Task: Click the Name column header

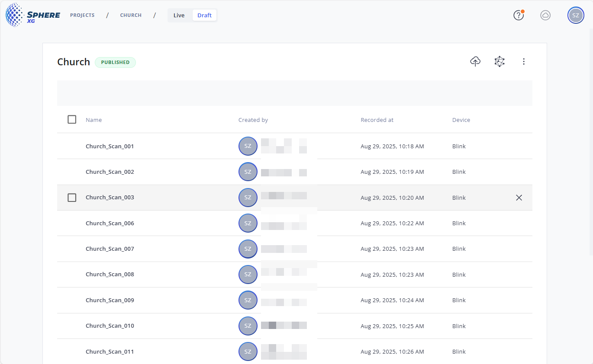Action: pos(93,120)
